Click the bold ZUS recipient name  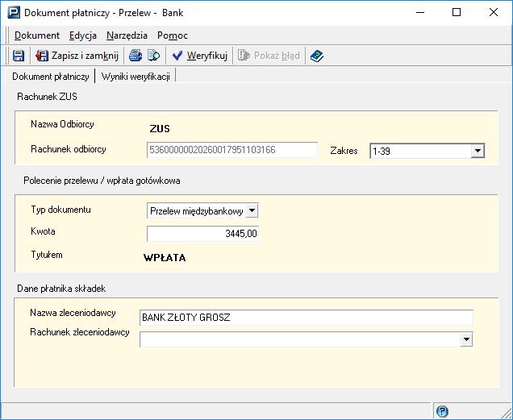(160, 129)
